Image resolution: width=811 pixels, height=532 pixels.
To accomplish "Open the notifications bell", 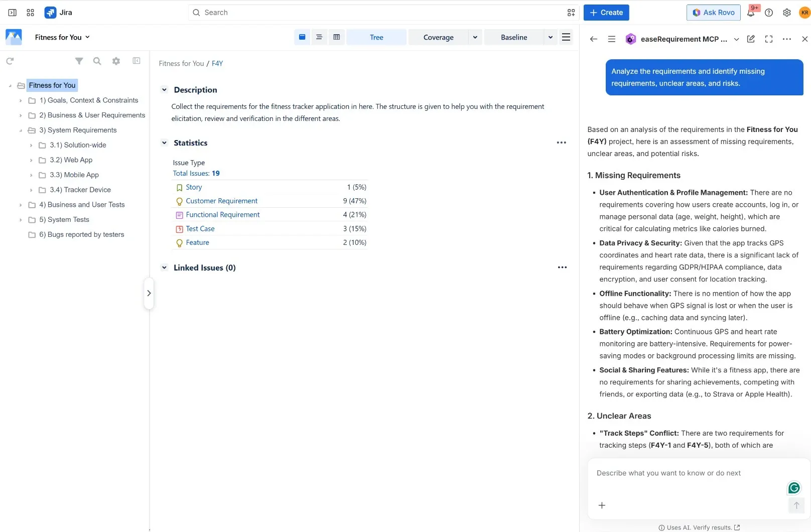I will [751, 13].
